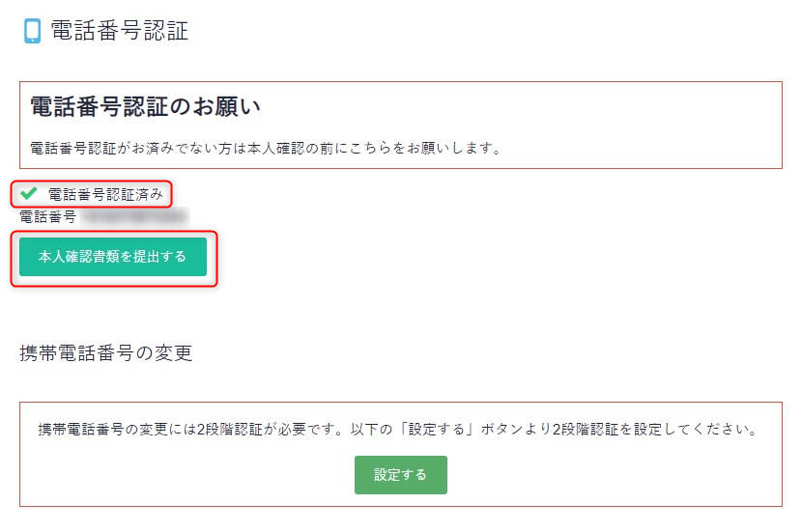Click the 電話番号認証 page title text
This screenshot has width=802, height=532.
pyautogui.click(x=120, y=30)
